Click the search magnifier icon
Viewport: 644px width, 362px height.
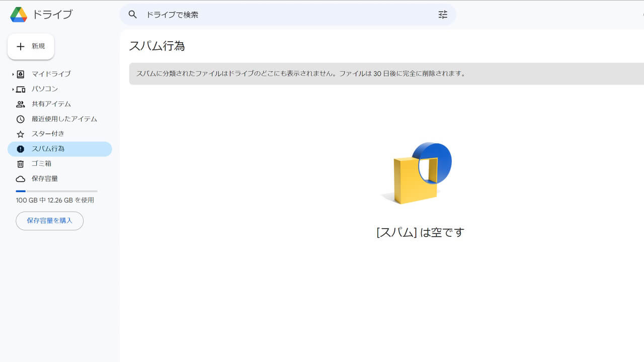[x=132, y=15]
